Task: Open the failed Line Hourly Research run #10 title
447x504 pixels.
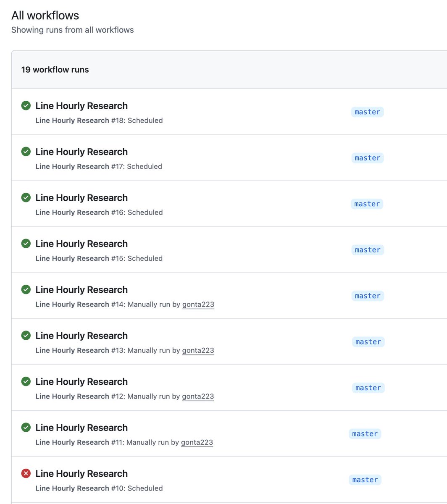Action: 82,474
